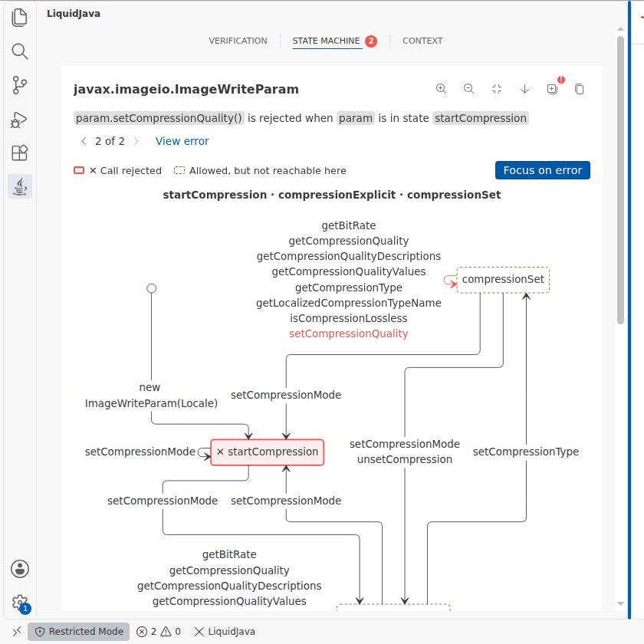This screenshot has width=644, height=644.
Task: Open the LiquidJava activity bar view
Action: pyautogui.click(x=20, y=186)
